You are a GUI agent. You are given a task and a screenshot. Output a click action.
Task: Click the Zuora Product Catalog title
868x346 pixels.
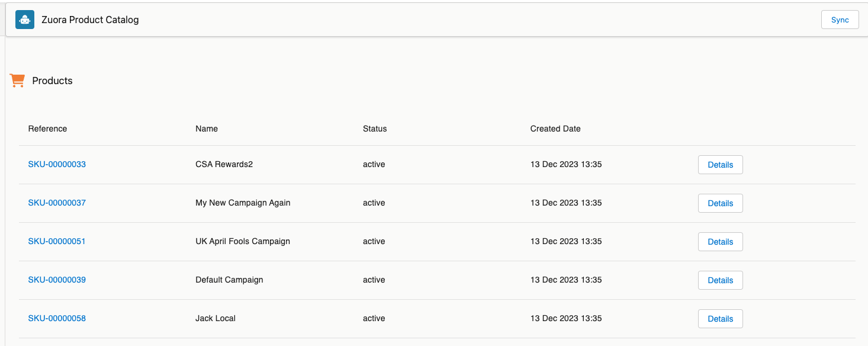tap(90, 19)
